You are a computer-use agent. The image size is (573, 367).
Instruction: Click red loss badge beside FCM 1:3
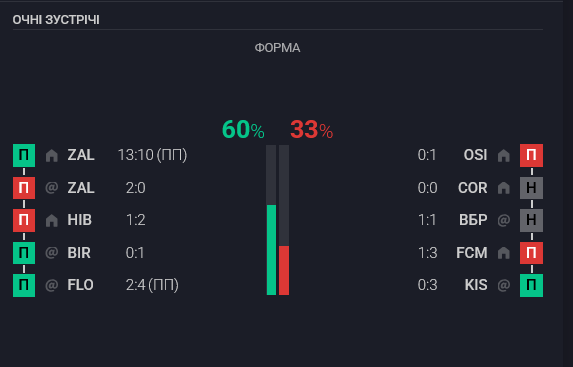pyautogui.click(x=531, y=253)
